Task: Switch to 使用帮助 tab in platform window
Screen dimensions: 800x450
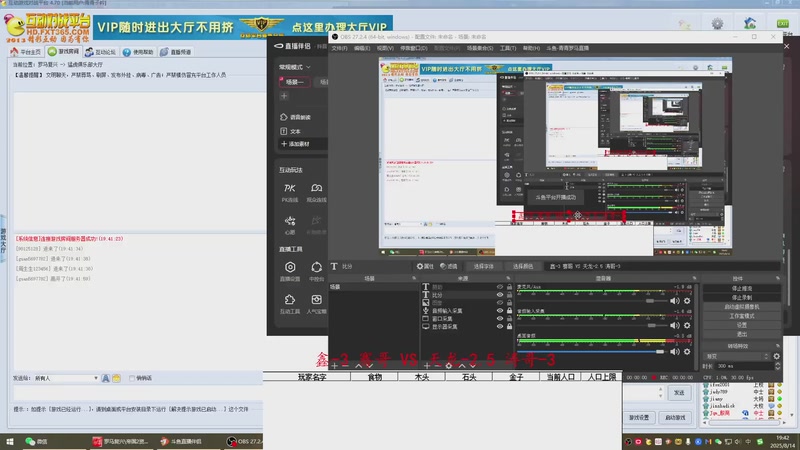Action: (x=138, y=52)
